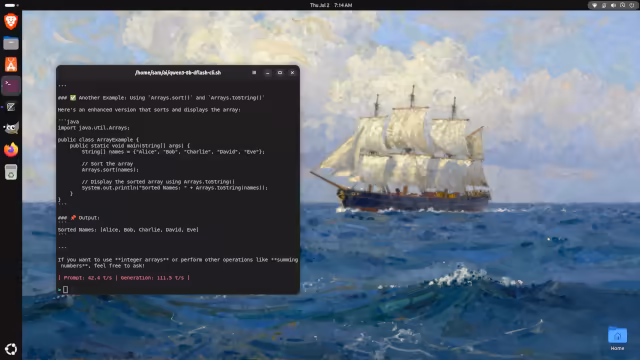Click the String[] names declaration line
The width and height of the screenshot is (640, 360).
coord(173,152)
